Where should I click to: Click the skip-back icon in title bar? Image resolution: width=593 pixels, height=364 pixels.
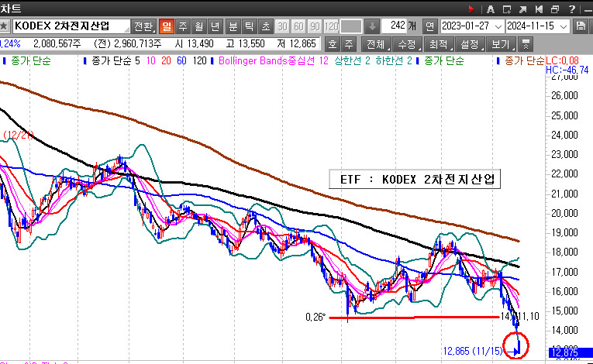click(x=539, y=9)
